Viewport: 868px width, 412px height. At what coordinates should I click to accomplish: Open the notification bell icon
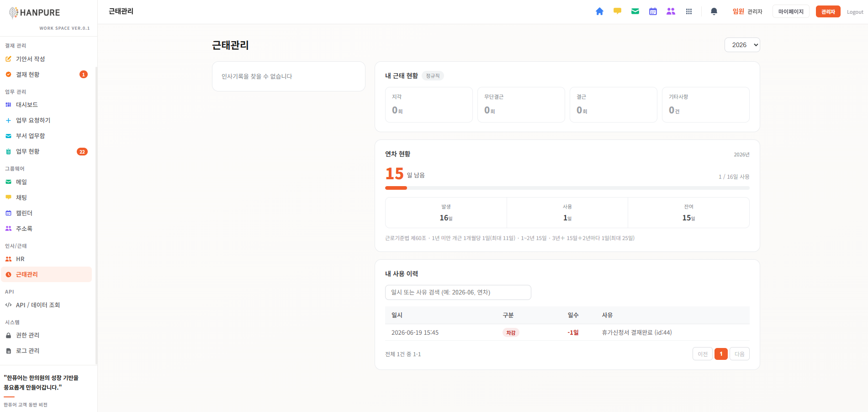coord(714,11)
